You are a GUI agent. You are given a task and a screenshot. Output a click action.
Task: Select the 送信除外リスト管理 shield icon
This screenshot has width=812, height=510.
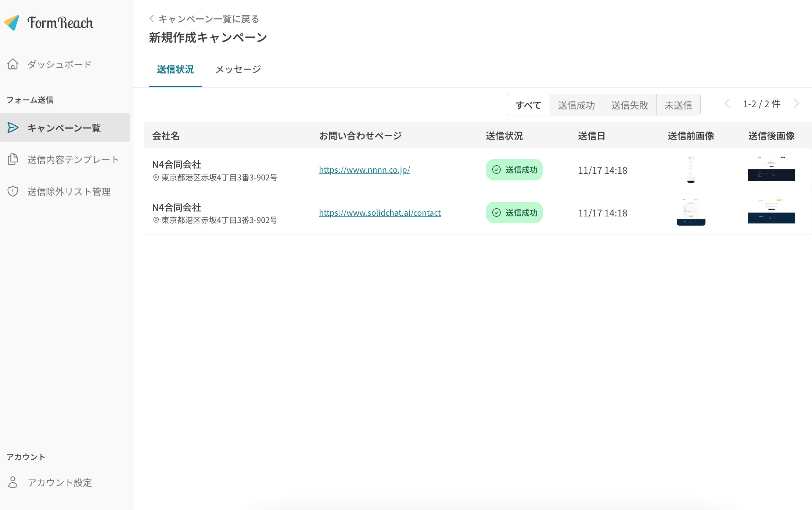[13, 191]
